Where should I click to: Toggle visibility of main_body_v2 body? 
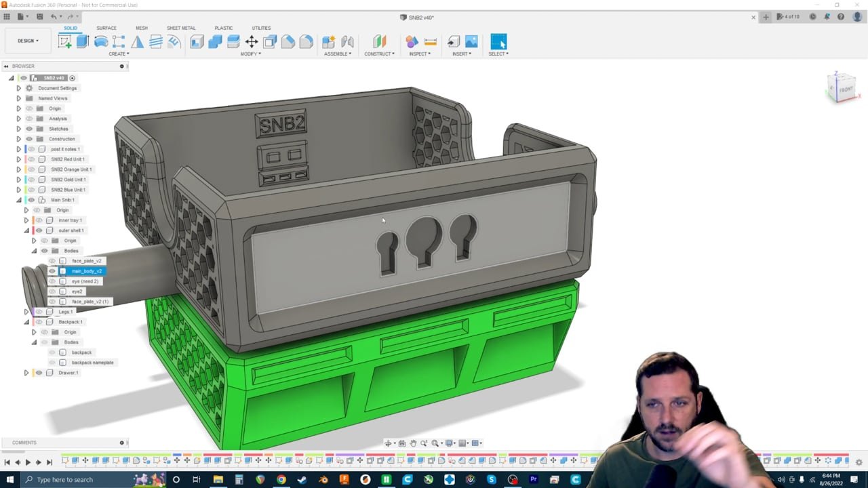52,271
